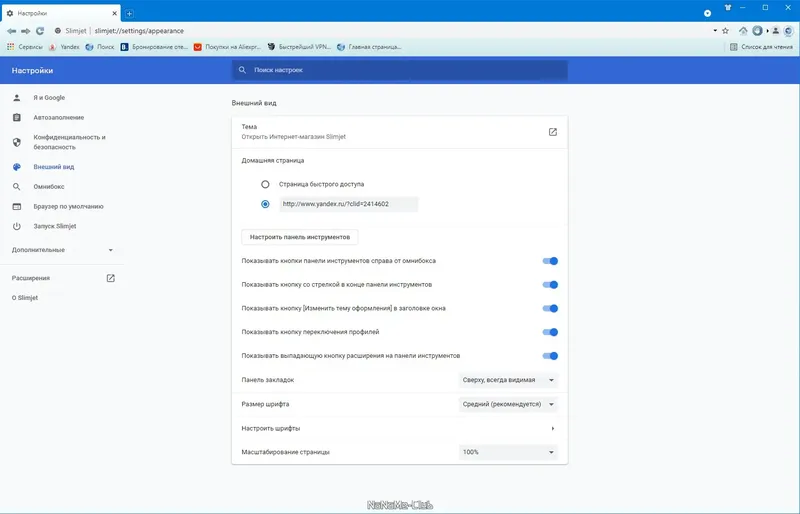The image size is (800, 514).
Task: Open the Бронирование оте... bookmark
Action: [154, 47]
